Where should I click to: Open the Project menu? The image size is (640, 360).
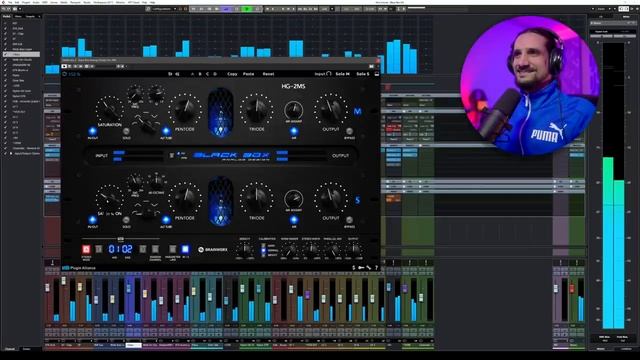26,2
